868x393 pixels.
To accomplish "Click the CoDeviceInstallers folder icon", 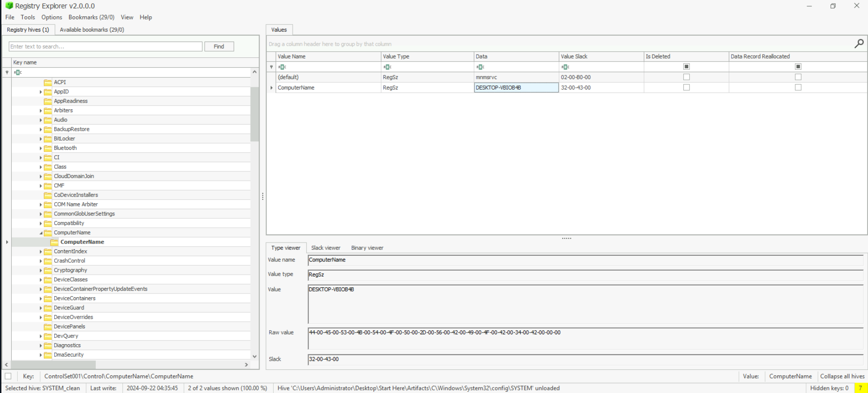I will tap(48, 195).
